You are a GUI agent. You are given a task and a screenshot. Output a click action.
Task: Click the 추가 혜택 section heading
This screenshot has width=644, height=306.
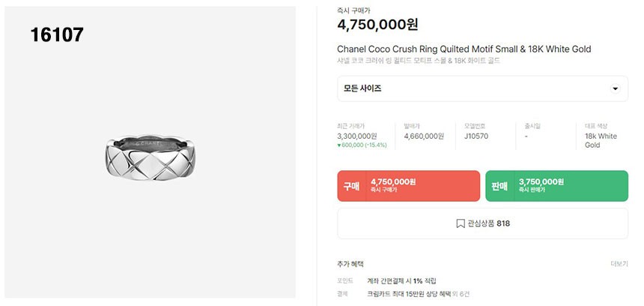pyautogui.click(x=350, y=264)
